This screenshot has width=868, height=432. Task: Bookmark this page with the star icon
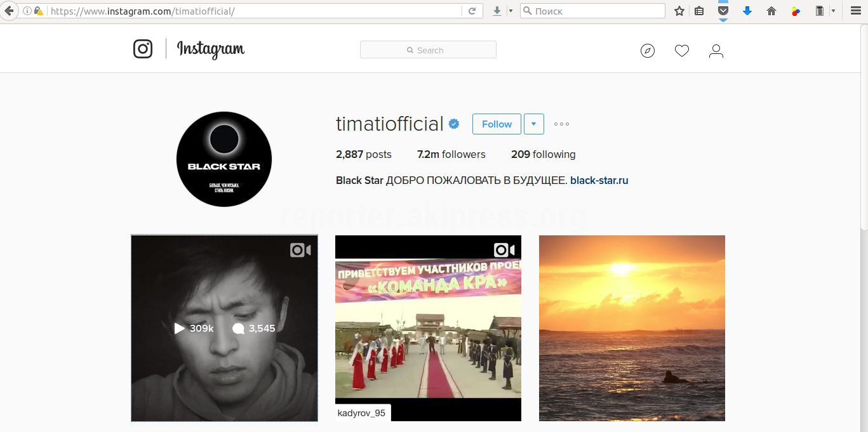click(679, 11)
